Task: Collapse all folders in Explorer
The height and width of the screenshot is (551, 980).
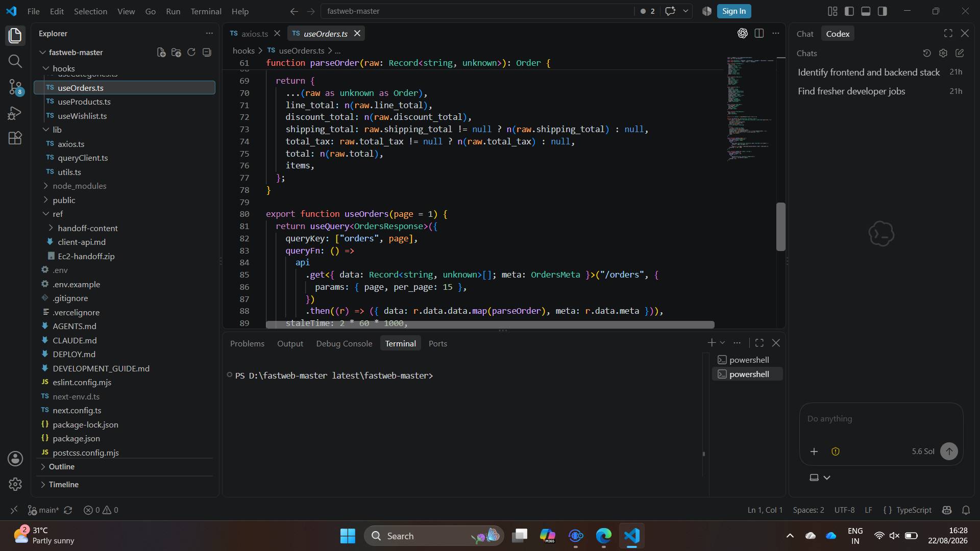Action: click(x=207, y=52)
